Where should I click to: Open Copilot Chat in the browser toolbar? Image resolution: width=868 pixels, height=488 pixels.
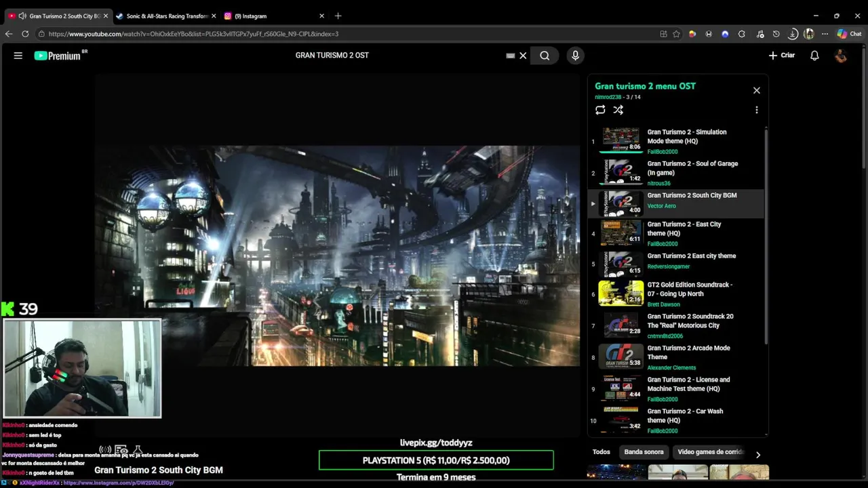[x=849, y=34]
